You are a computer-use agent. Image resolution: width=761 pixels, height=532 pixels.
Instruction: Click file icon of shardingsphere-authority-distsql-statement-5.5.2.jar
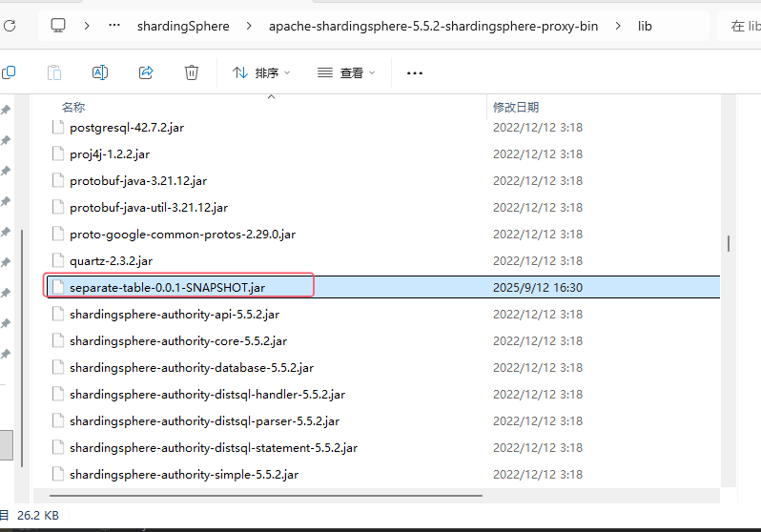click(x=58, y=447)
